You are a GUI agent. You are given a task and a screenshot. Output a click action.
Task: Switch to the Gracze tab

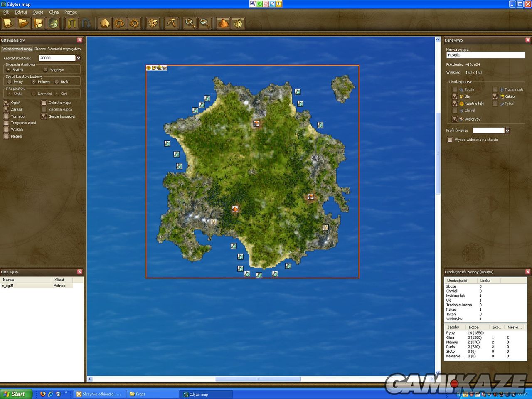pyautogui.click(x=40, y=49)
